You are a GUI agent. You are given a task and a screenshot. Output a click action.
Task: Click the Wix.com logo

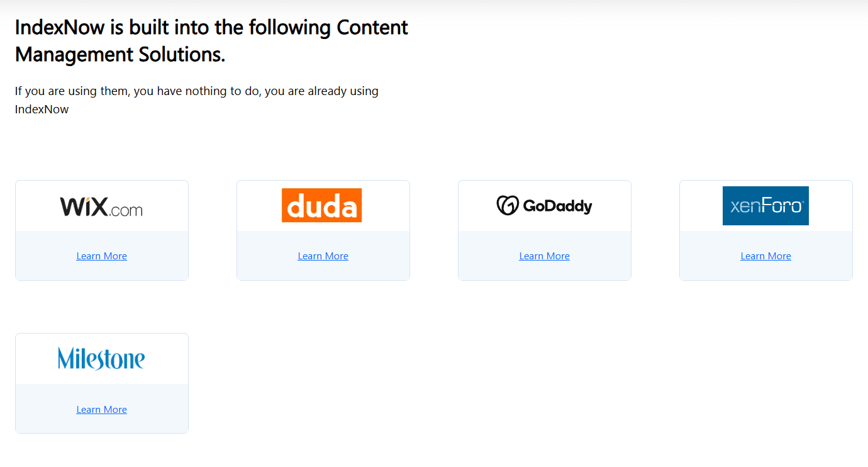[x=101, y=206]
